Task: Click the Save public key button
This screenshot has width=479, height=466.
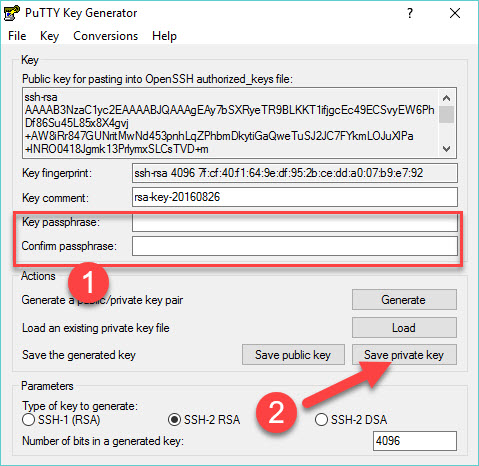Action: (293, 355)
